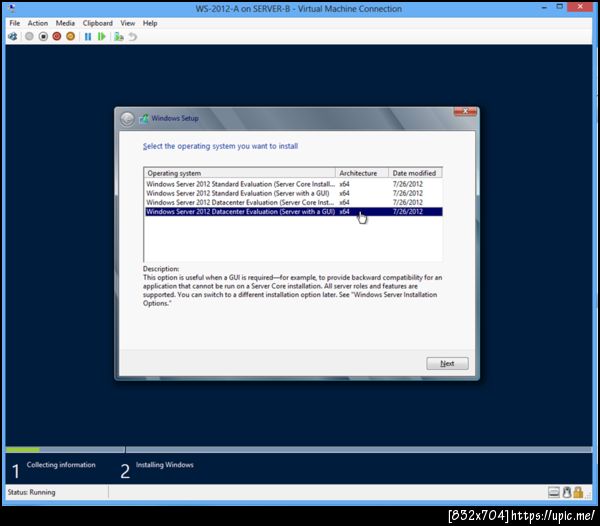Click the green Reset icon
The width and height of the screenshot is (600, 526).
(x=101, y=37)
